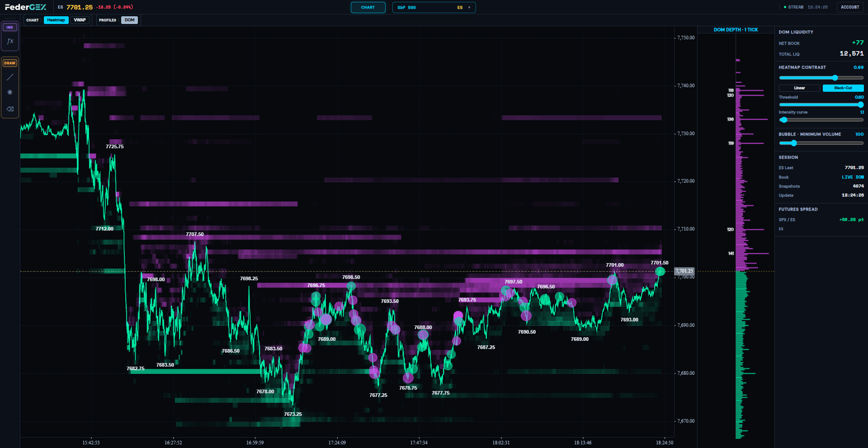Toggle the Heatmap chart overlay
Viewport: 868px width, 448px height.
(x=56, y=20)
